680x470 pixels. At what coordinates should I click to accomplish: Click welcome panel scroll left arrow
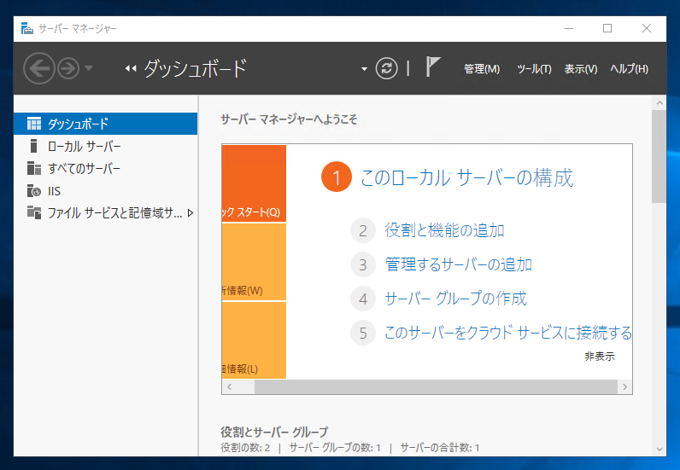(229, 387)
